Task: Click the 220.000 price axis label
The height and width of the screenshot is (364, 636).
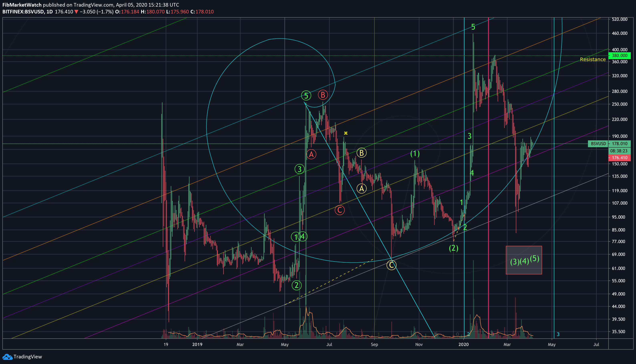Action: click(620, 120)
